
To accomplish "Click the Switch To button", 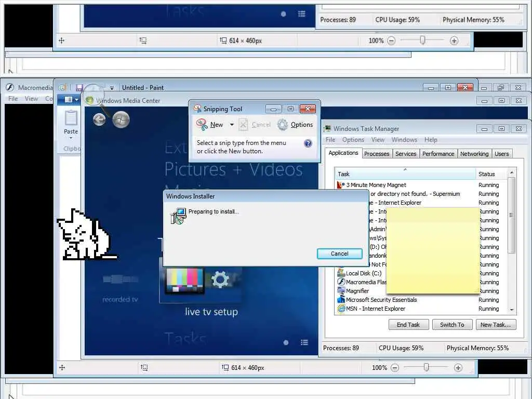I will [x=452, y=325].
